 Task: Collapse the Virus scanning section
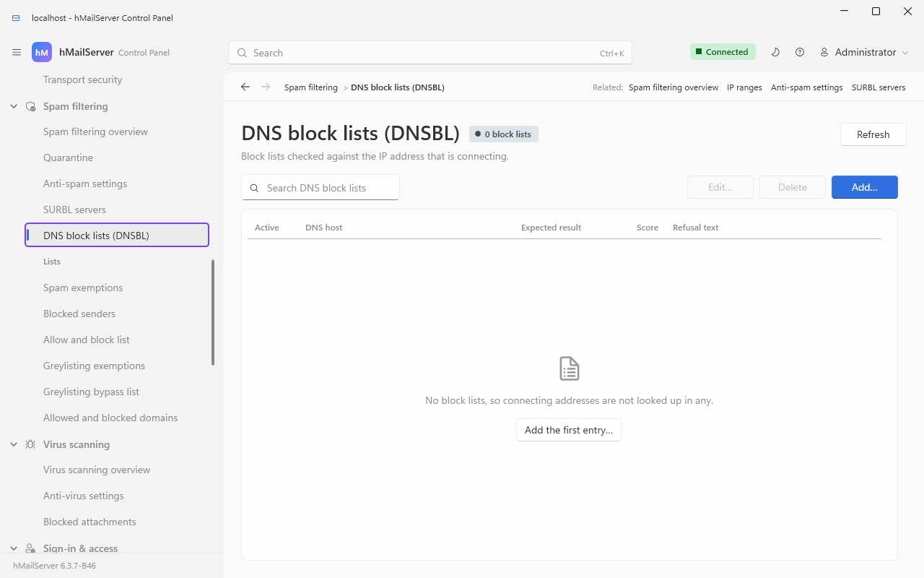[x=14, y=444]
